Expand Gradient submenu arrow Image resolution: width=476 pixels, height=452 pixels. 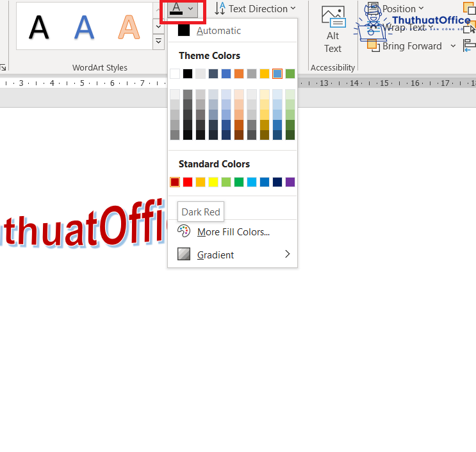click(287, 254)
